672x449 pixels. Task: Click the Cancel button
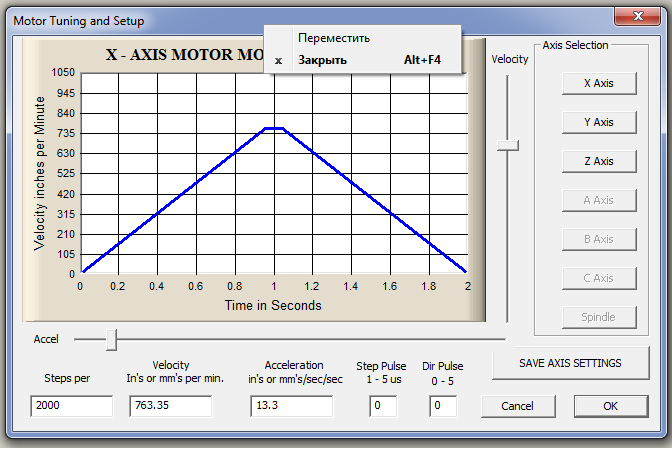click(x=518, y=406)
